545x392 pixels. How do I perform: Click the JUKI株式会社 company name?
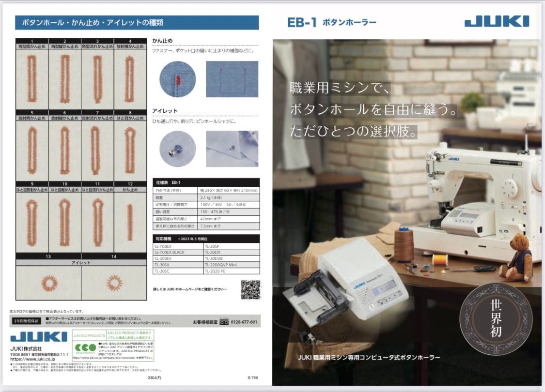tap(26, 348)
